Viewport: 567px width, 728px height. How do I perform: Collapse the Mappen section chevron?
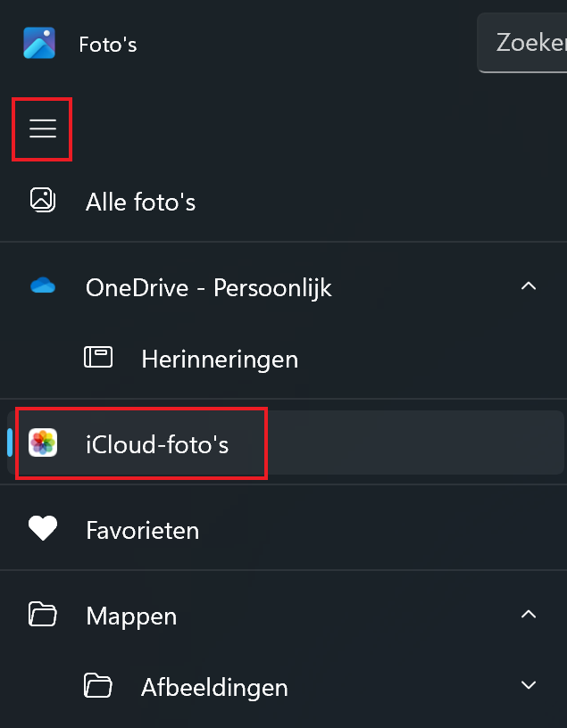(x=529, y=615)
